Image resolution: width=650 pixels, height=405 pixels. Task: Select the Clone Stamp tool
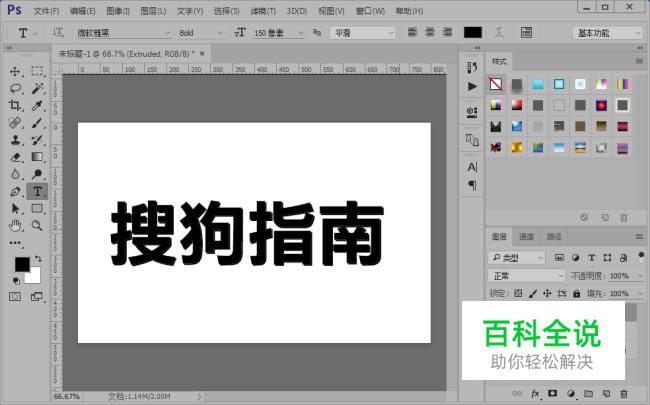click(x=15, y=140)
